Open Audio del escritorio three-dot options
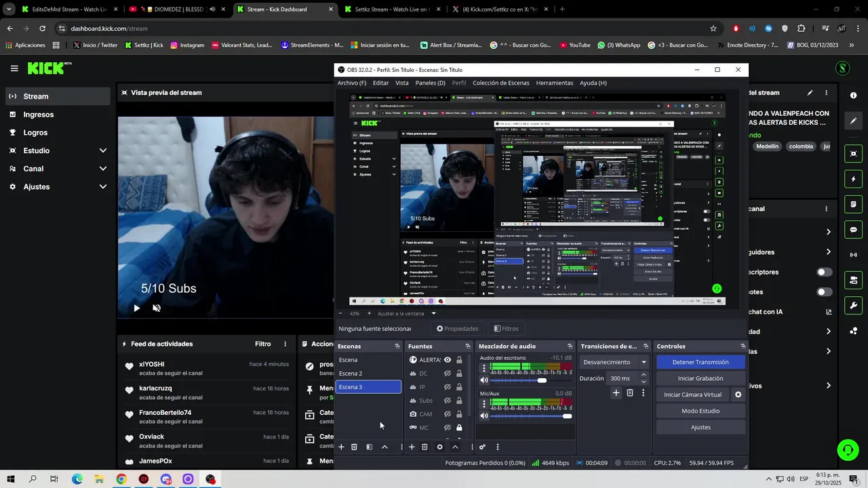Screen dimensions: 868x488 484,369
